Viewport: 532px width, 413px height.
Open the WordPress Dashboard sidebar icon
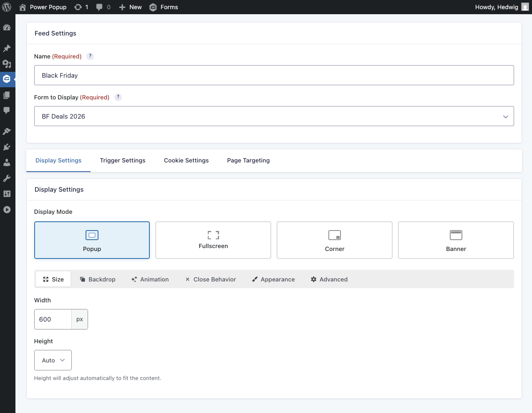click(x=7, y=28)
